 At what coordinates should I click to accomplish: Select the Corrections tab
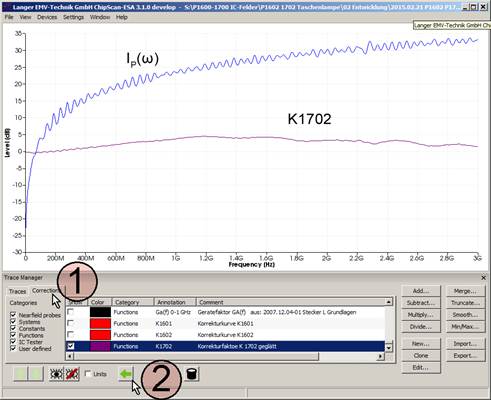[x=45, y=291]
